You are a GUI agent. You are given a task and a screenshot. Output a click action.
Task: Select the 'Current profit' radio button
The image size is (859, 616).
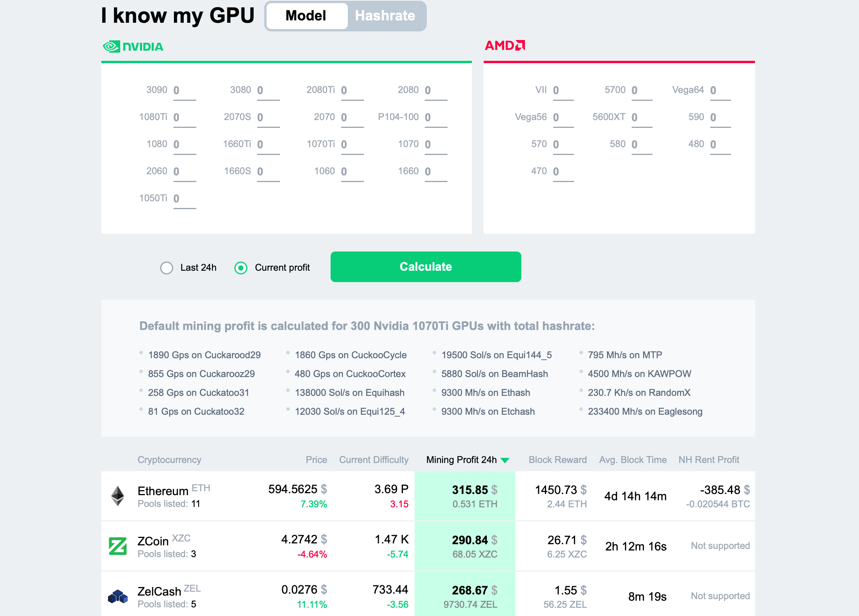241,267
